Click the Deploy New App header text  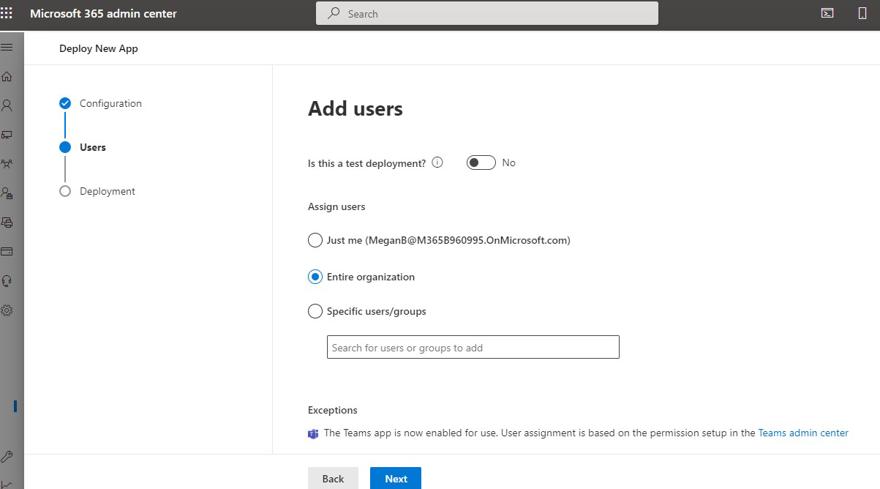coord(99,48)
